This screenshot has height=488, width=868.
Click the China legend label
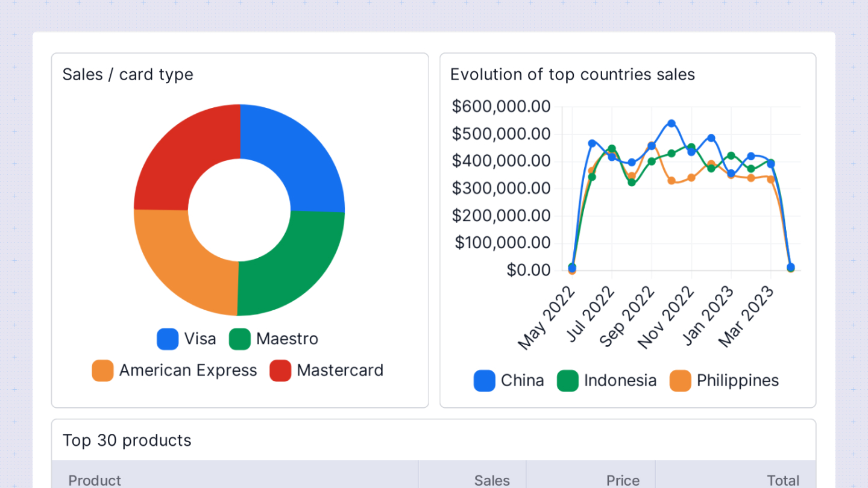[x=522, y=381]
